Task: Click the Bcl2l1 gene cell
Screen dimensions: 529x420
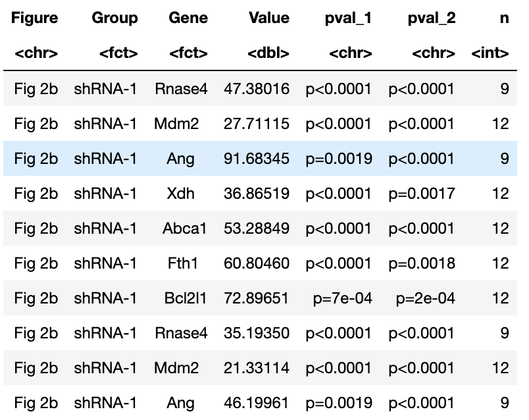Action: pos(186,298)
